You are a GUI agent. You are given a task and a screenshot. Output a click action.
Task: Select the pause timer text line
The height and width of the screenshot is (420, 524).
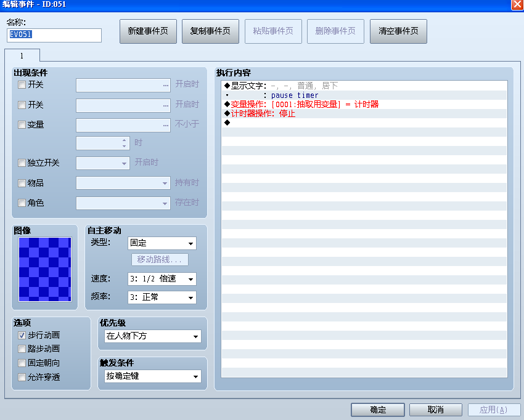pyautogui.click(x=364, y=95)
